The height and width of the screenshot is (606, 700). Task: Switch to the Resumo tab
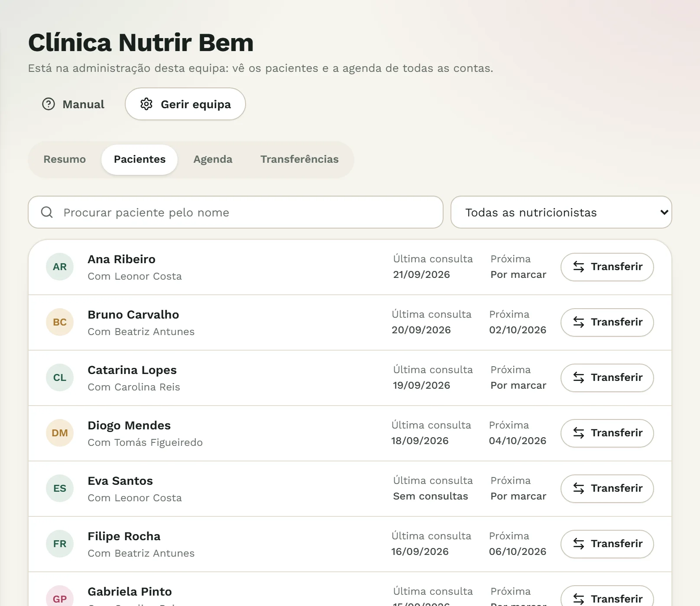pyautogui.click(x=65, y=159)
